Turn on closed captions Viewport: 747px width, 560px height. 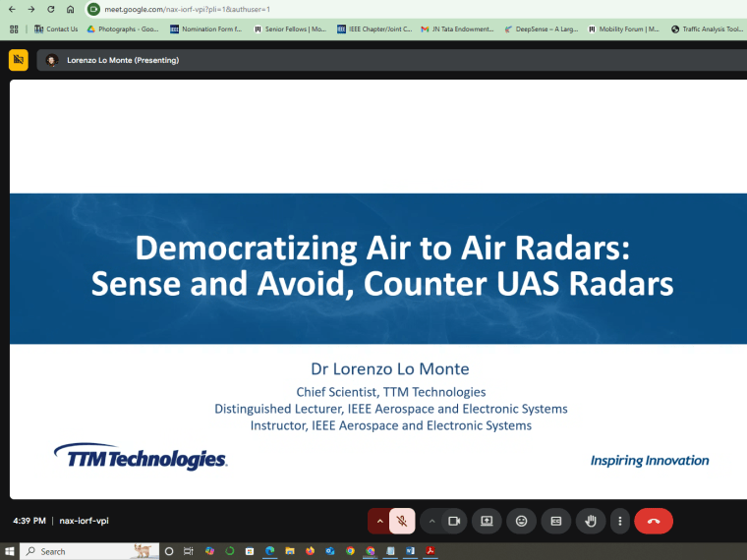coord(556,521)
